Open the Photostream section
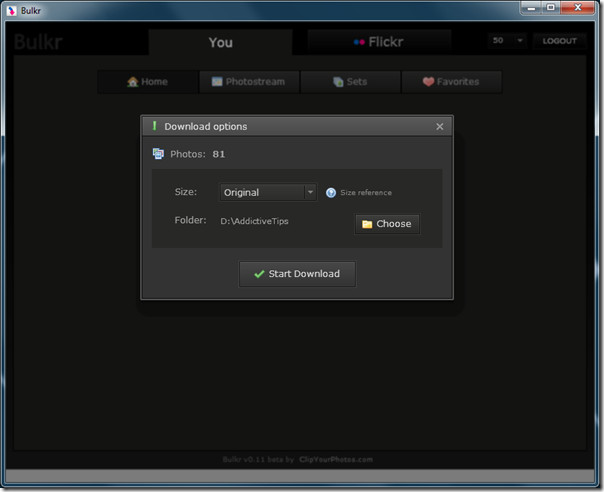Image resolution: width=604 pixels, height=492 pixels. 249,82
